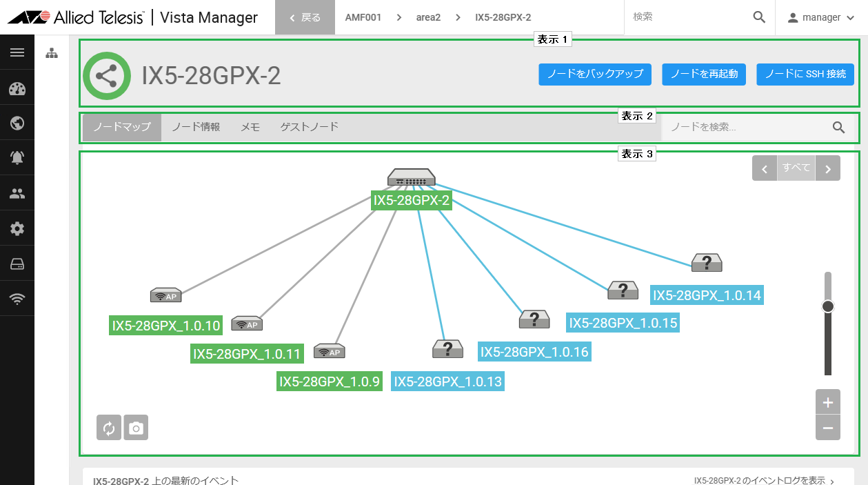
Task: Click the ノードをバックアップ button
Action: click(x=595, y=75)
